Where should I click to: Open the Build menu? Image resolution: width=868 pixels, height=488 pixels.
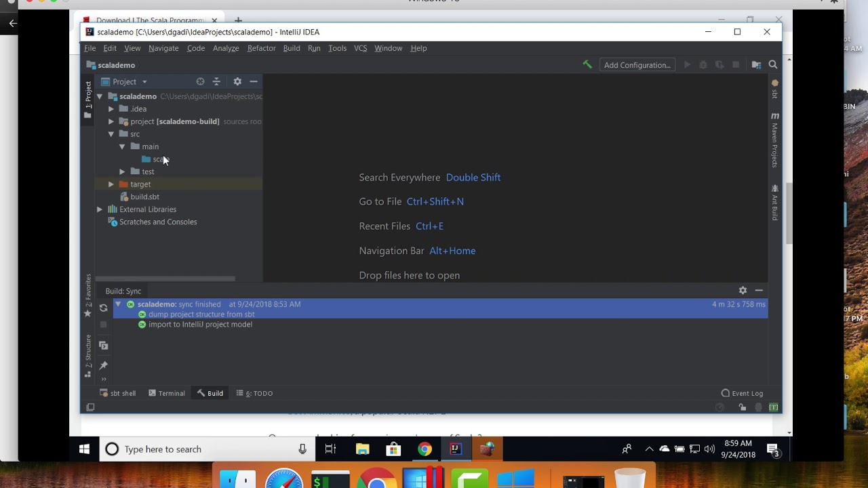tap(292, 48)
